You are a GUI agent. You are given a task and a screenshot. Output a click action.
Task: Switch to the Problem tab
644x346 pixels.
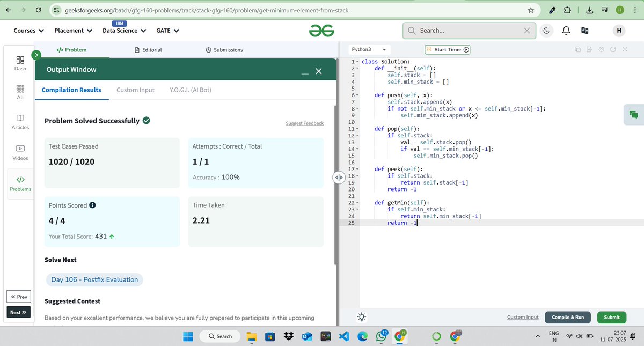(x=71, y=50)
